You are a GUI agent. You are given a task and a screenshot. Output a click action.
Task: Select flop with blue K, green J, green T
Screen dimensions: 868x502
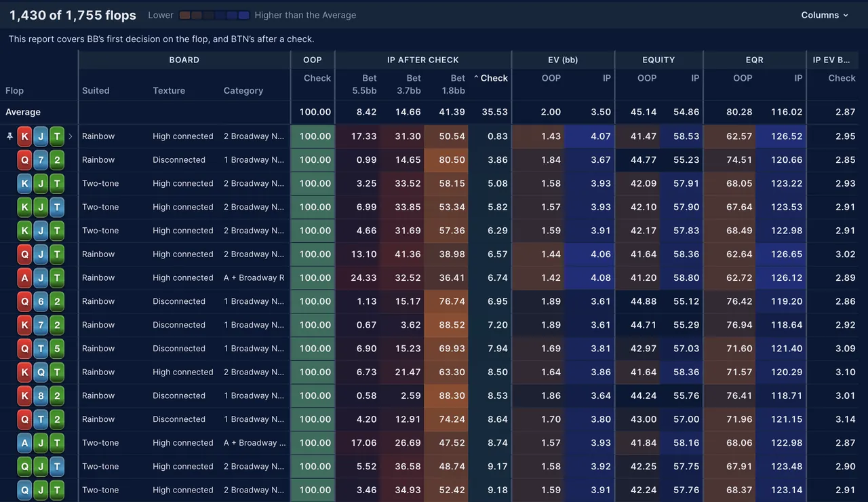tap(41, 184)
